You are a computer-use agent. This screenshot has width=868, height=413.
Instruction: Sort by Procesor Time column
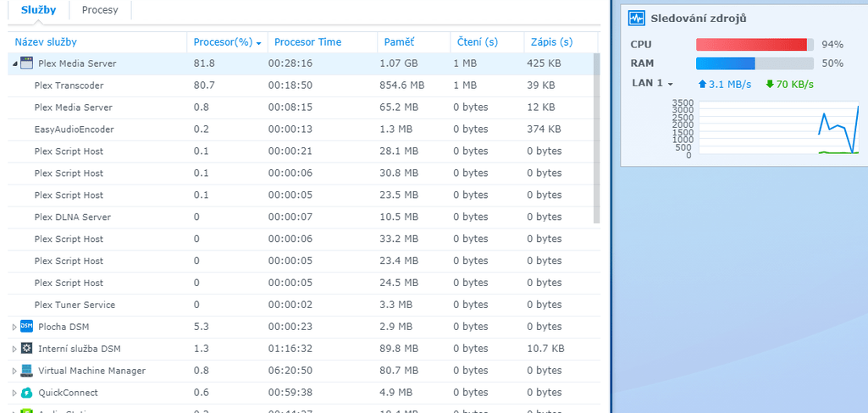coord(307,42)
